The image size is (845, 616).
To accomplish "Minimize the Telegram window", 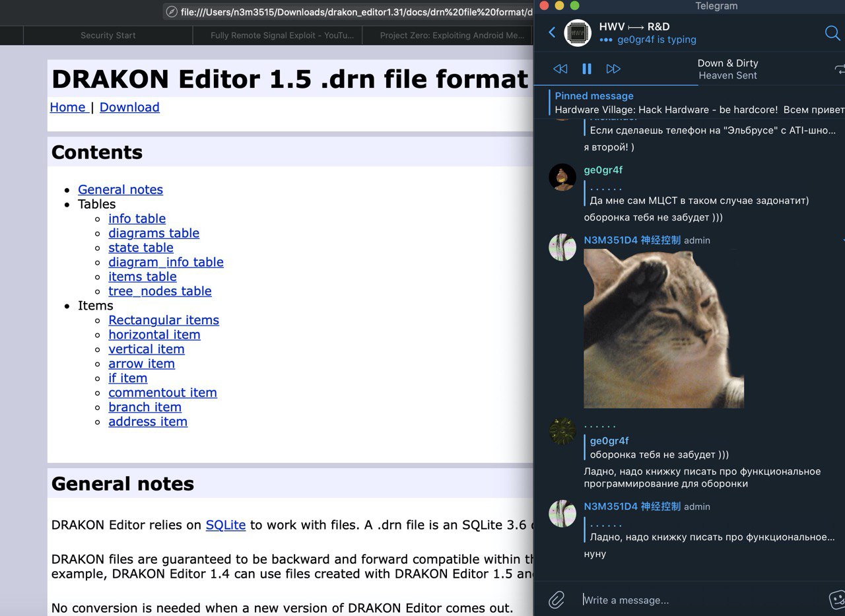I will (559, 6).
